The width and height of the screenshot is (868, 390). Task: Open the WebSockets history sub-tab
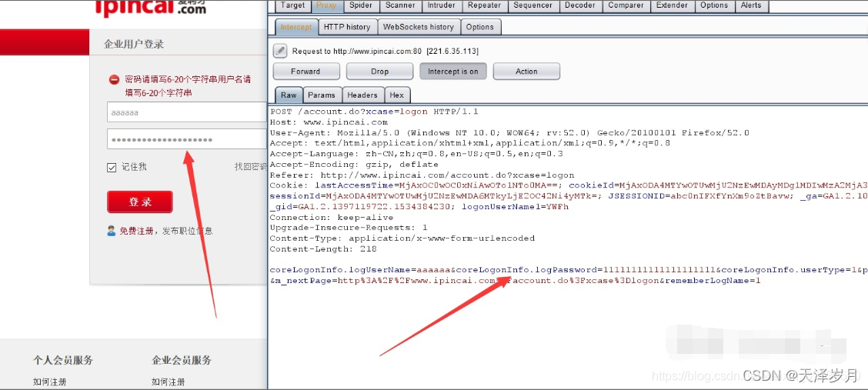pos(419,27)
